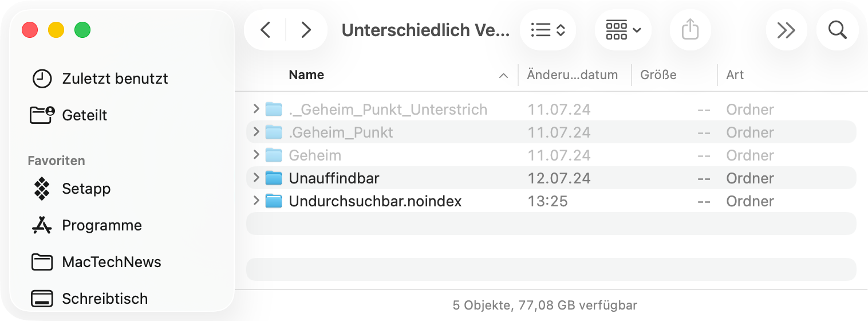Viewport: 868px width, 321px height.
Task: Expand the Unauffindbar folder disclosure arrow
Action: (256, 178)
